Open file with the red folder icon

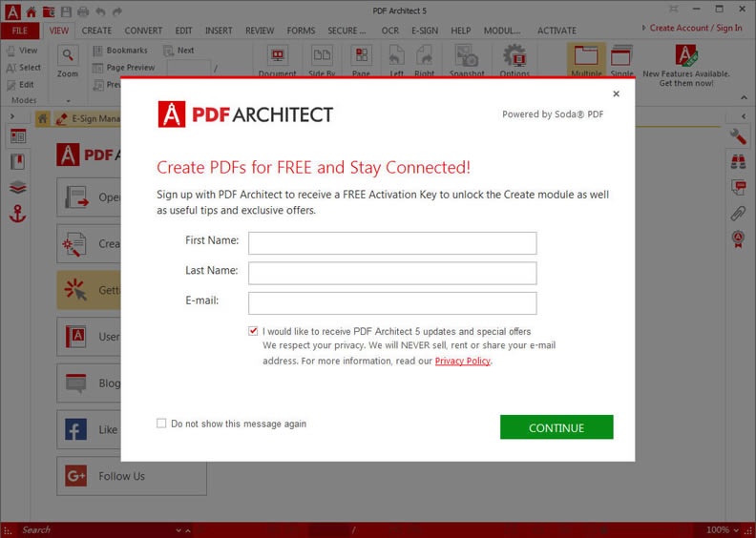click(49, 11)
